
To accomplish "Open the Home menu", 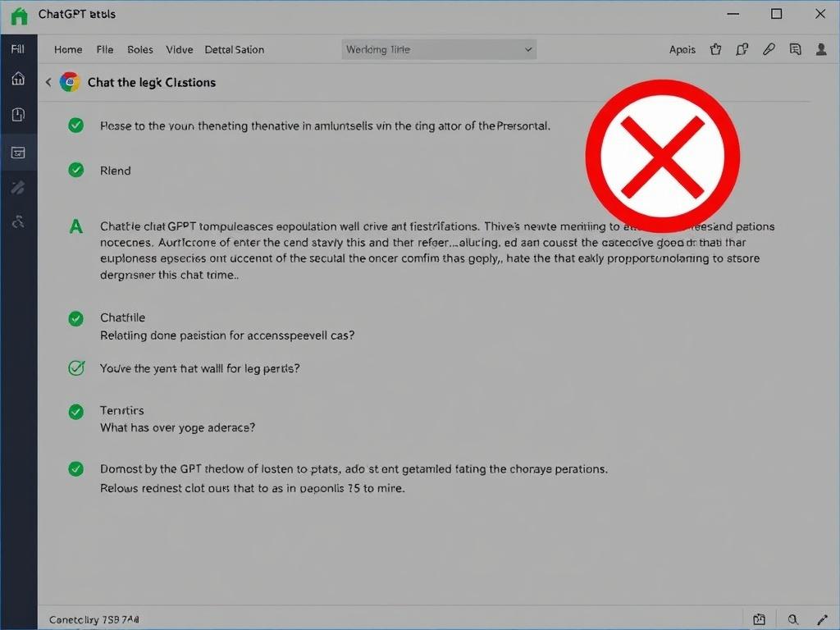I will point(68,49).
